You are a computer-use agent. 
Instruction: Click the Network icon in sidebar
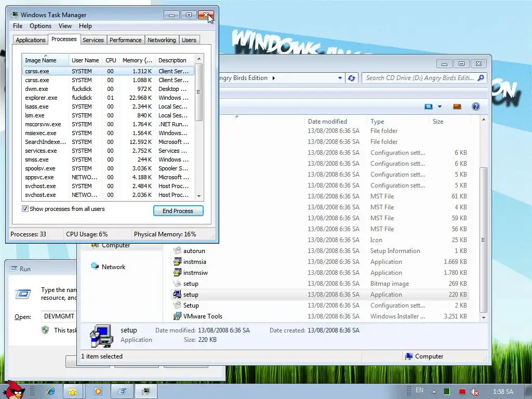click(95, 267)
